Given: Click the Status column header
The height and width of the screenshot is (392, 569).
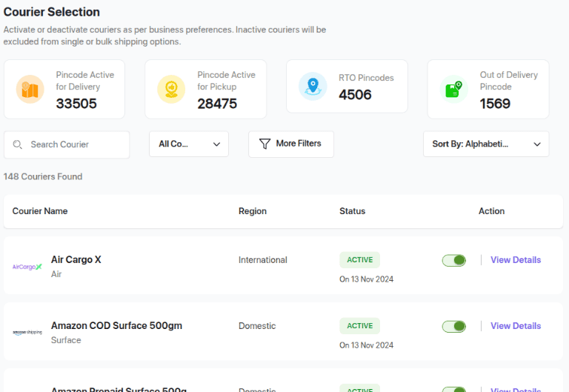Looking at the screenshot, I should pos(353,211).
